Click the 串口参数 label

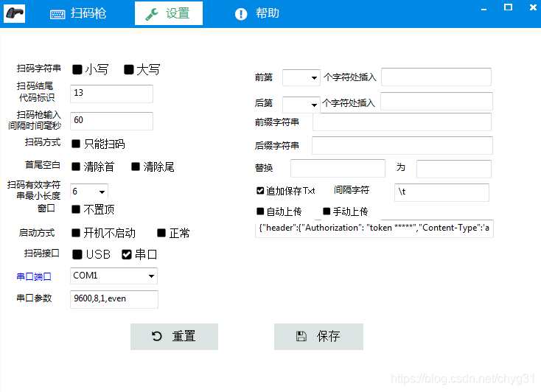(x=34, y=298)
